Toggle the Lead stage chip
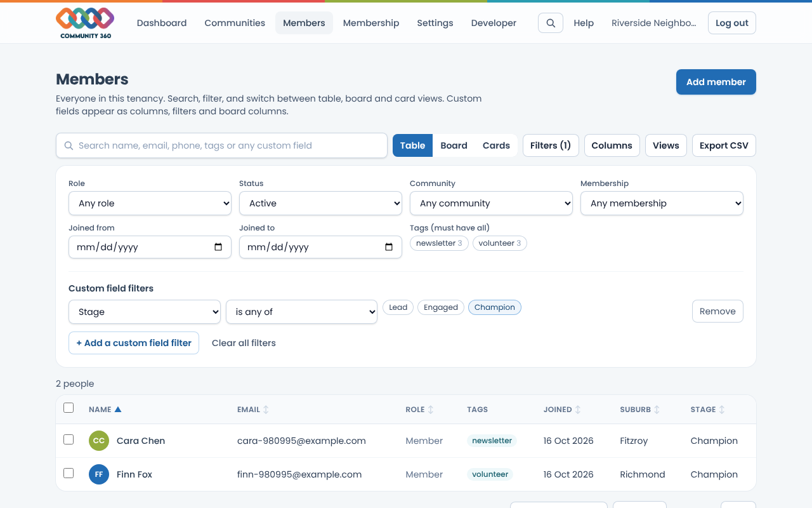812x508 pixels. pos(398,307)
